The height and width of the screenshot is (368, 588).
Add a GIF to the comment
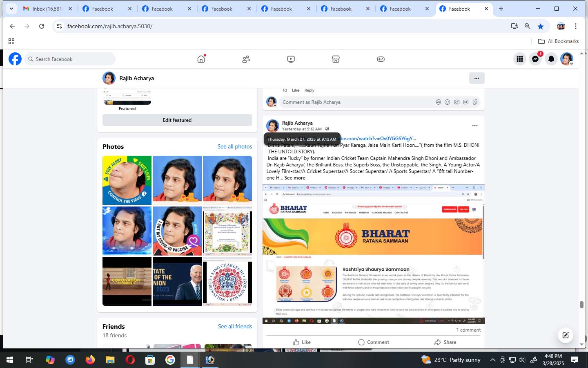click(465, 102)
